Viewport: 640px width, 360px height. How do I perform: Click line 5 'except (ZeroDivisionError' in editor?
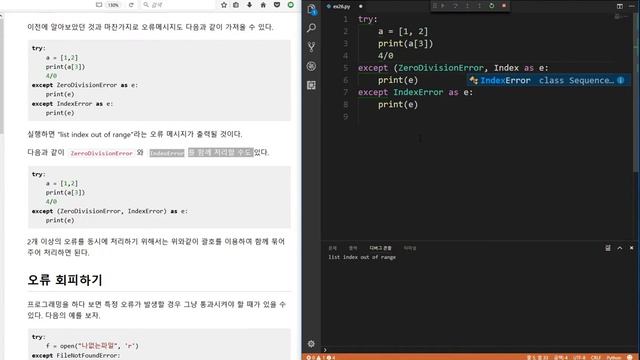tap(421, 68)
